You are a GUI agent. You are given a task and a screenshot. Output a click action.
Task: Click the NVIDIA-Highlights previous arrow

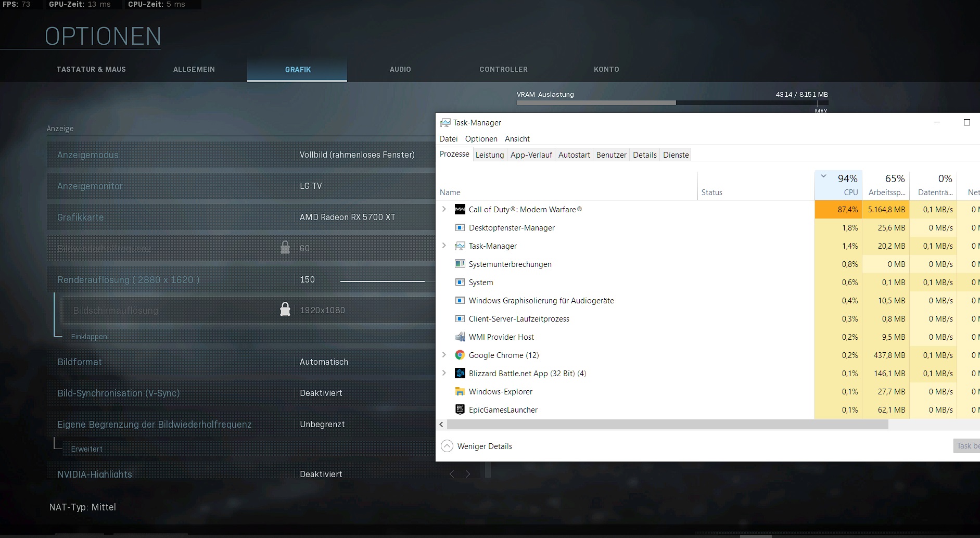(452, 474)
